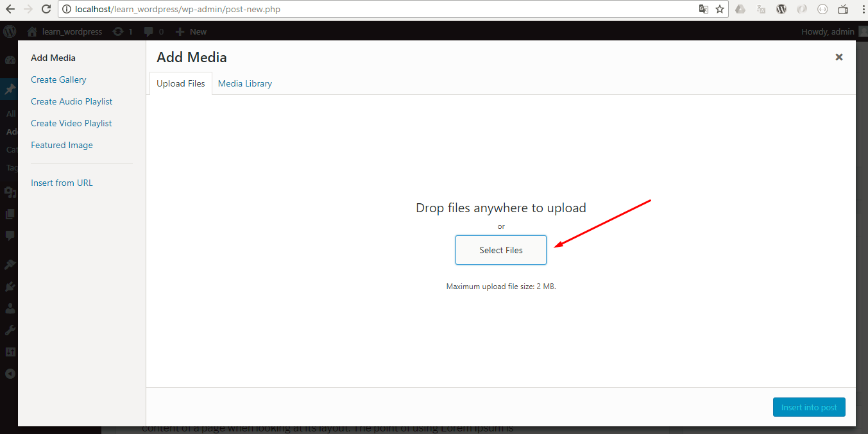The width and height of the screenshot is (868, 434).
Task: Open Create Gallery in the media sidebar
Action: tap(58, 79)
